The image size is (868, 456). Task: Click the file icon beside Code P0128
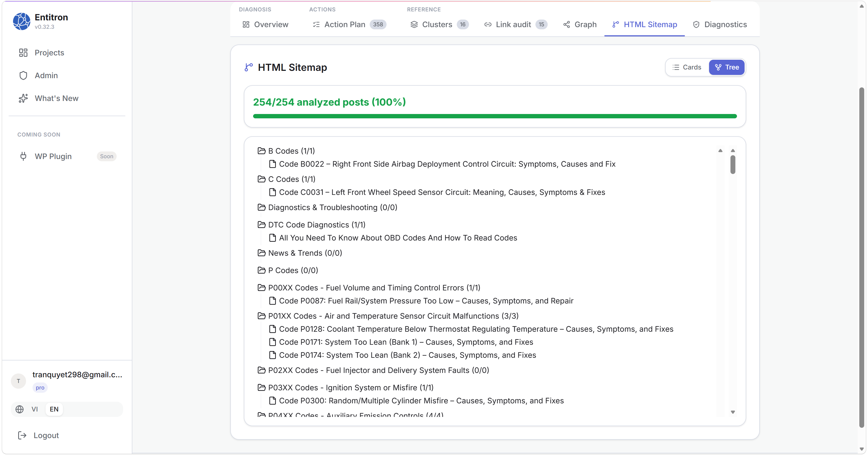[273, 329]
